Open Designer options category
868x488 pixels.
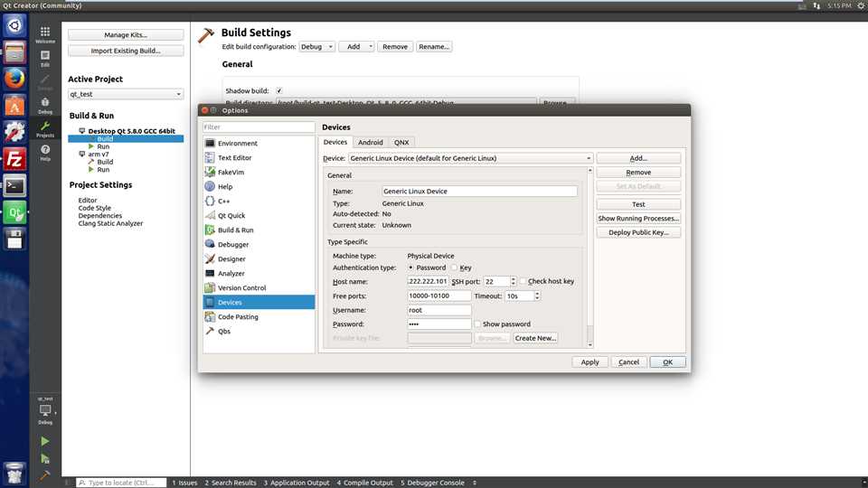click(x=259, y=258)
